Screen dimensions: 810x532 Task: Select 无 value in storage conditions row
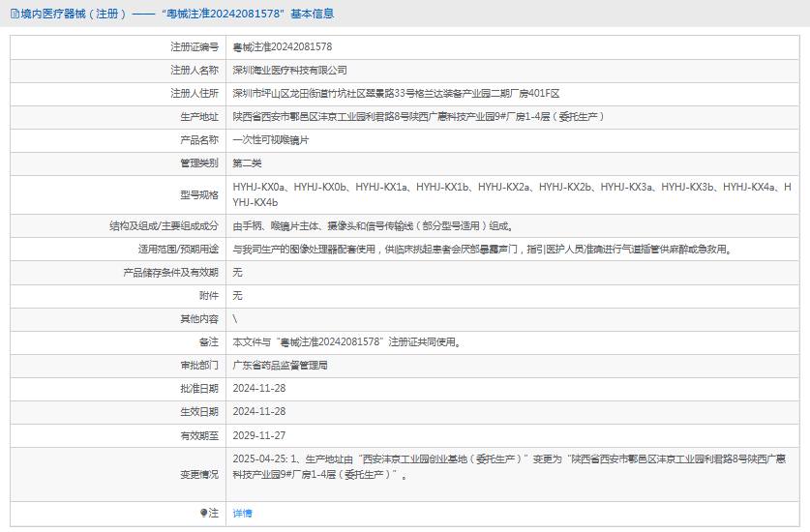[x=237, y=272]
